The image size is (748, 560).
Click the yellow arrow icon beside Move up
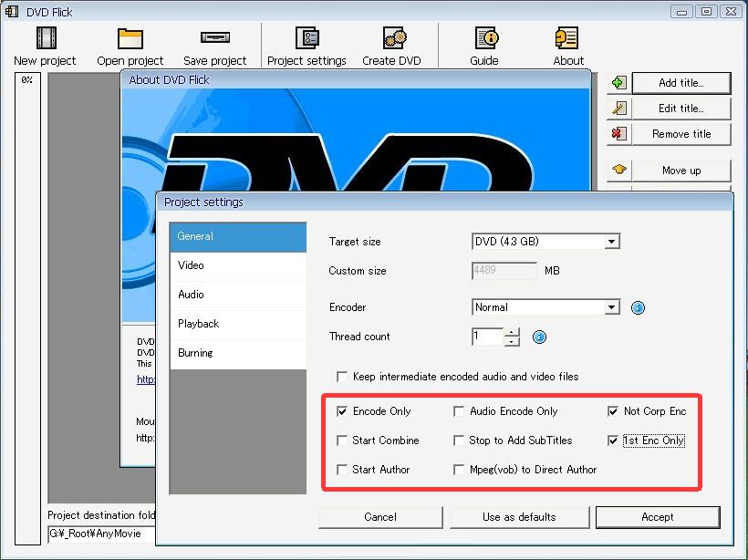click(618, 170)
